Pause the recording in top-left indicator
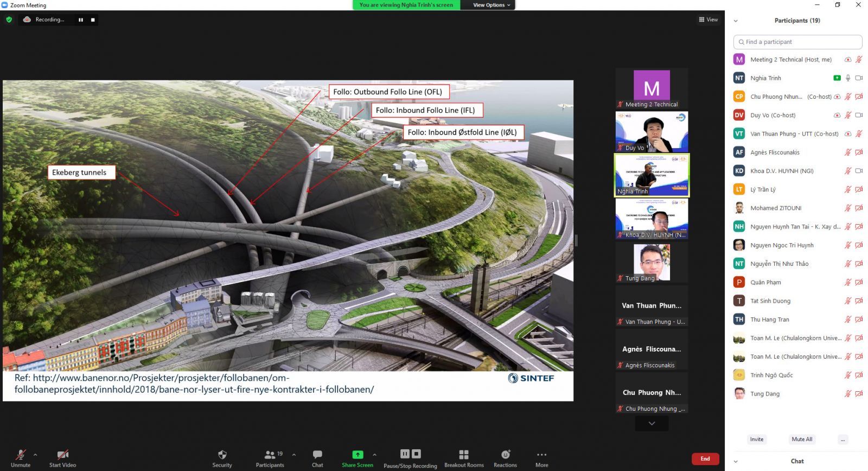Image resolution: width=868 pixels, height=471 pixels. point(81,20)
